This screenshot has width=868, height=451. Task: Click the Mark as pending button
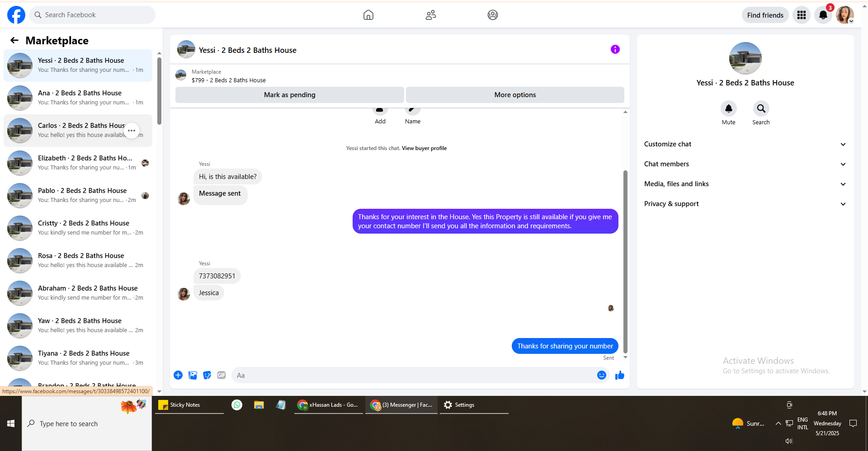tap(290, 95)
